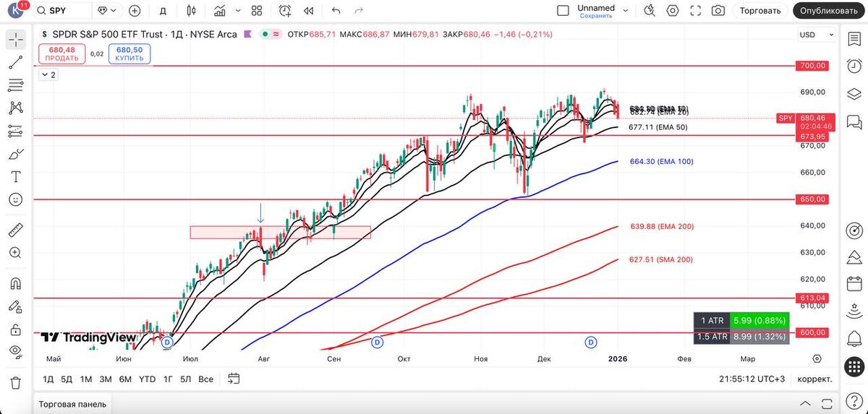Add a symbol to compare with plus icon
The width and height of the screenshot is (868, 414).
point(135,11)
